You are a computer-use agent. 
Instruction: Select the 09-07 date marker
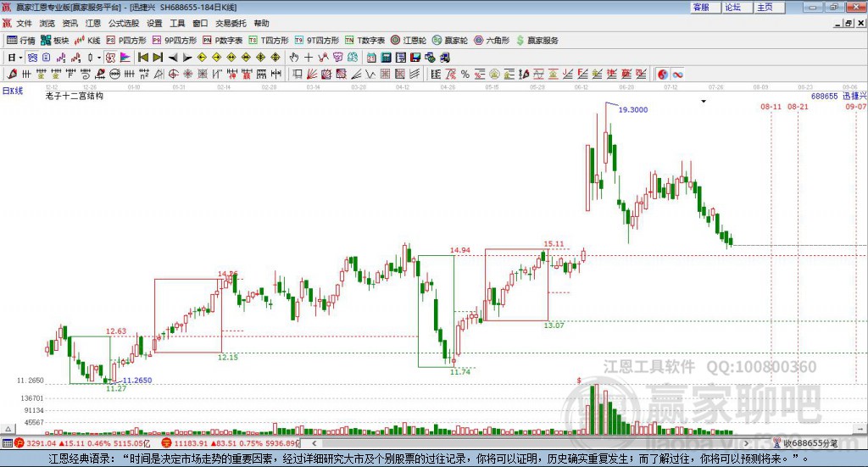(856, 106)
